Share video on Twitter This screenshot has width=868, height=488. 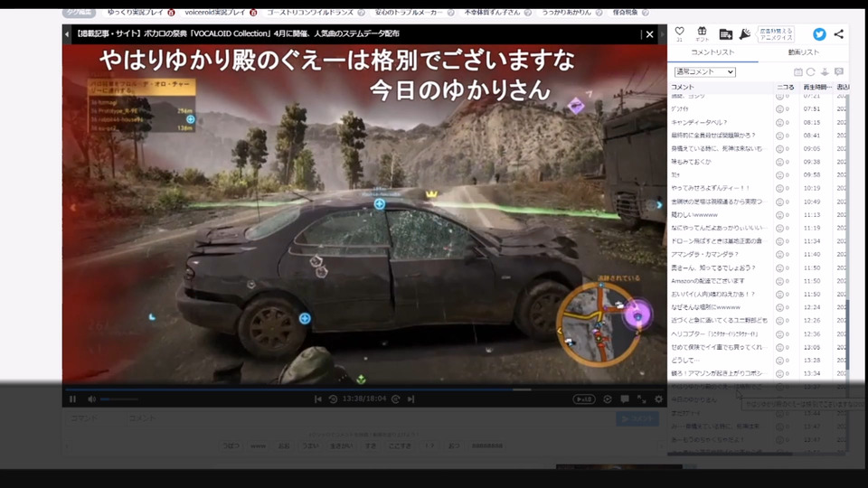point(819,34)
